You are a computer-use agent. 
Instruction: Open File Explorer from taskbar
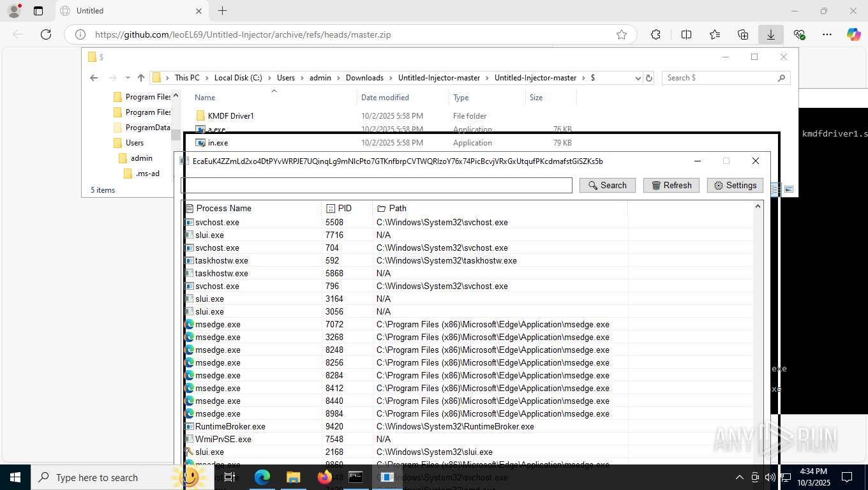[x=293, y=477]
